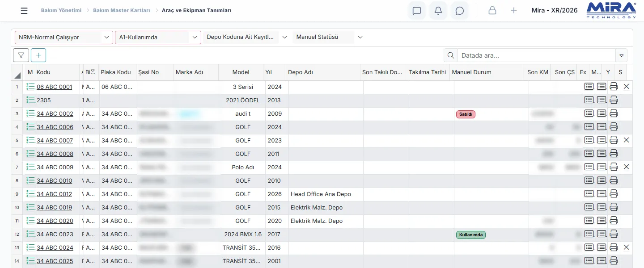Print the 34 ABC 0012 record

(614, 194)
